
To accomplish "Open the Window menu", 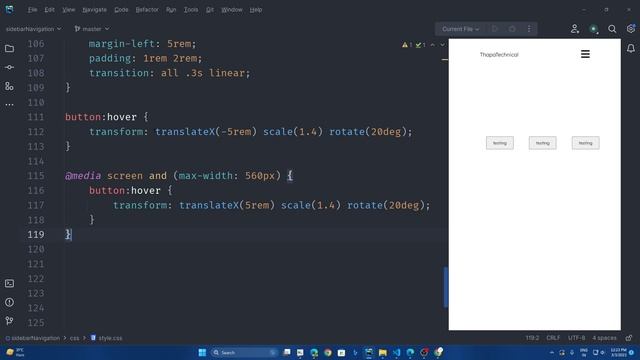I will coord(232,9).
